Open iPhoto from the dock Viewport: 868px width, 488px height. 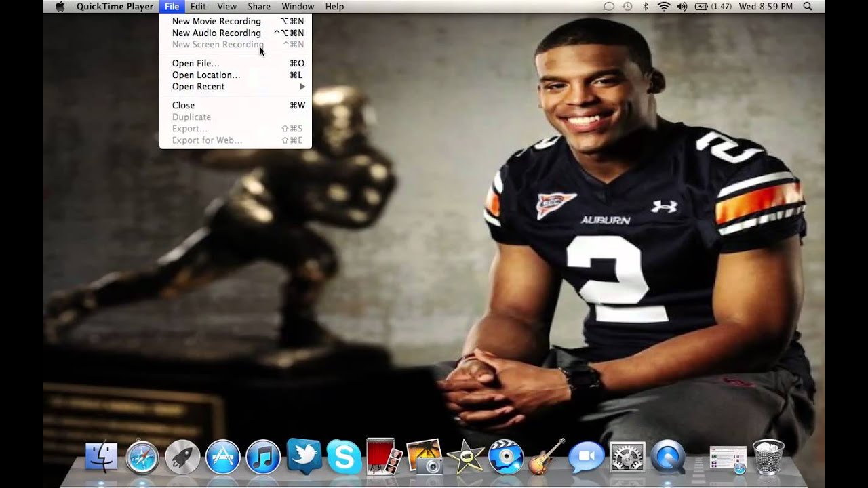click(x=425, y=457)
